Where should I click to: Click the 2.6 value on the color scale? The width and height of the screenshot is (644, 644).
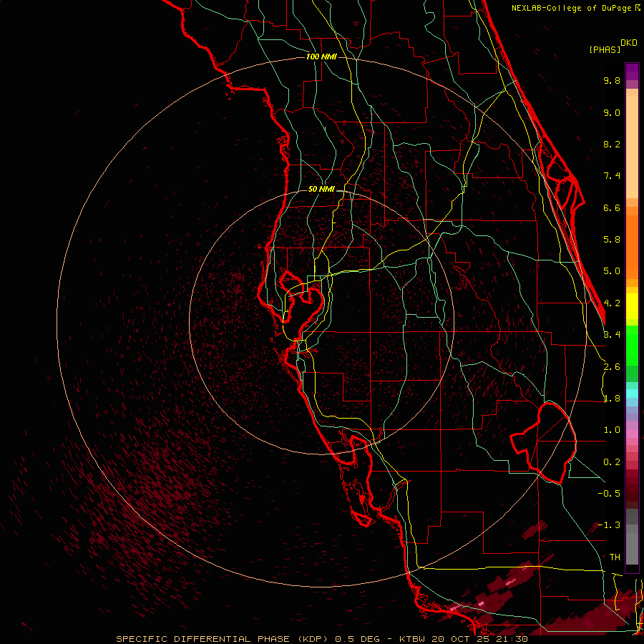[x=612, y=367]
